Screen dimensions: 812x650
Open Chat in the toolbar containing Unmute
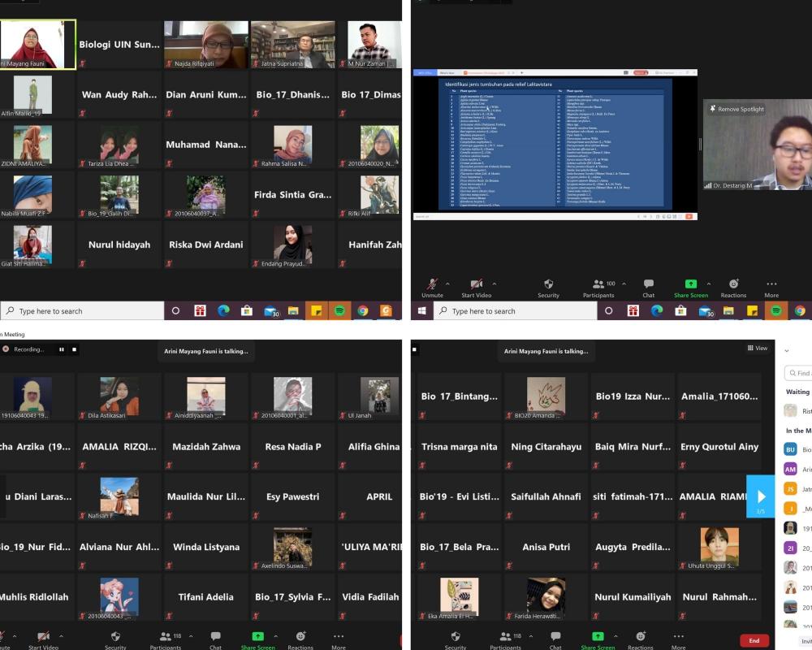[x=648, y=286]
